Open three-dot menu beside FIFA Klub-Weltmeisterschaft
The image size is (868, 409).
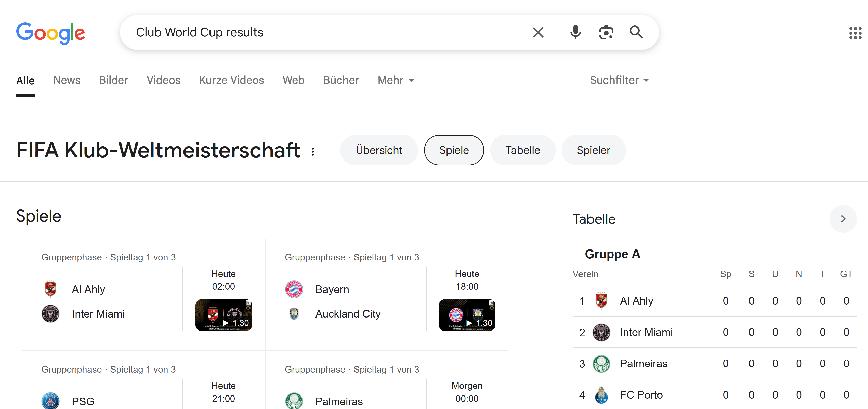313,152
